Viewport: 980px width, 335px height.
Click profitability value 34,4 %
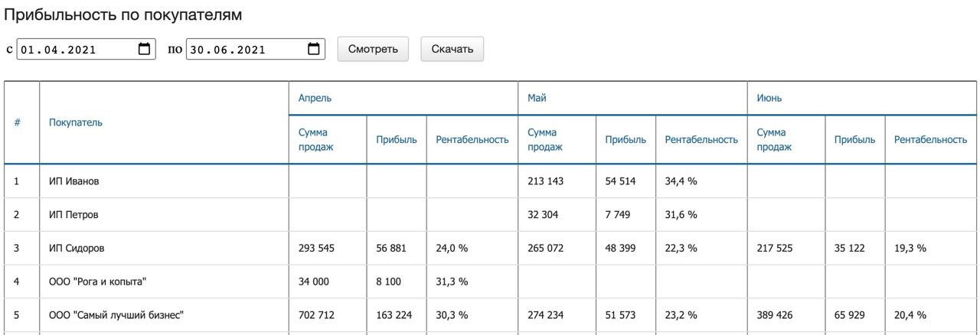click(681, 181)
